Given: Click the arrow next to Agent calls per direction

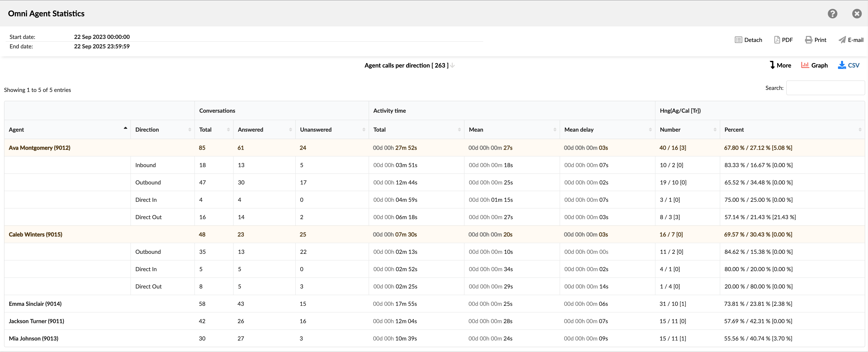Looking at the screenshot, I should pos(452,65).
